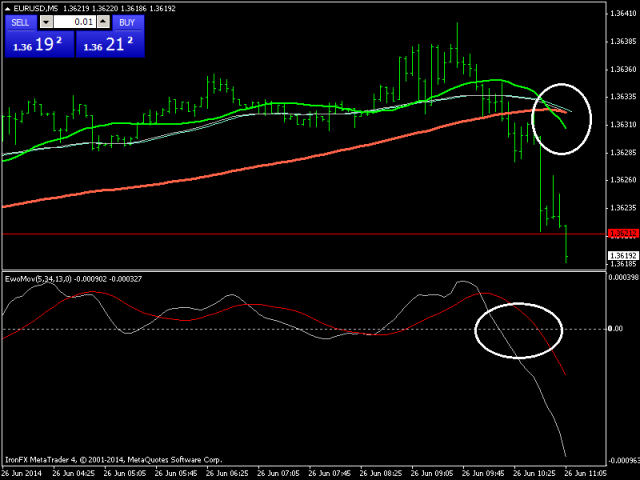Click the 1.36410 price on the scale
This screenshot has width=640, height=480.
(x=622, y=14)
